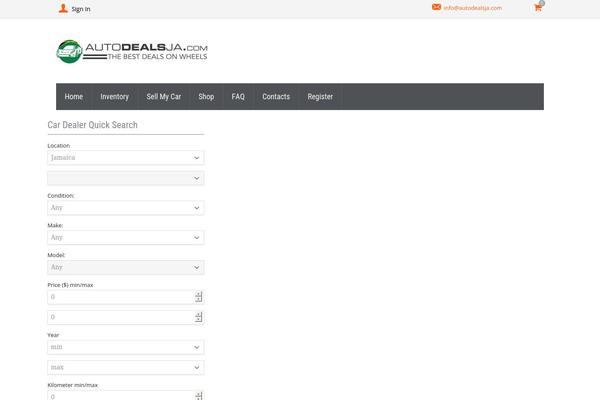Viewport: 600px width, 400px height.
Task: Open the Year min dropdown
Action: tap(126, 347)
